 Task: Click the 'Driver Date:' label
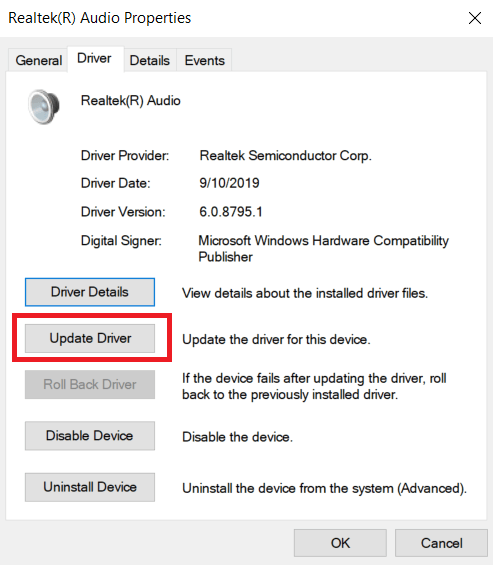(x=115, y=183)
